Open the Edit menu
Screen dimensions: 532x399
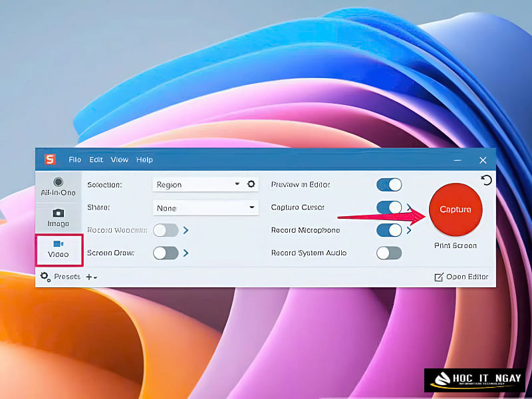(x=96, y=160)
